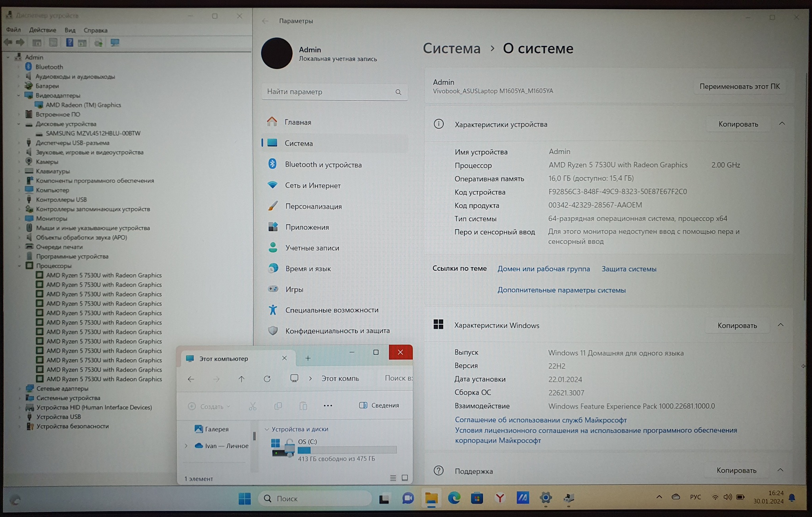Open a new File Explorer tab
The image size is (812, 517).
tap(308, 358)
